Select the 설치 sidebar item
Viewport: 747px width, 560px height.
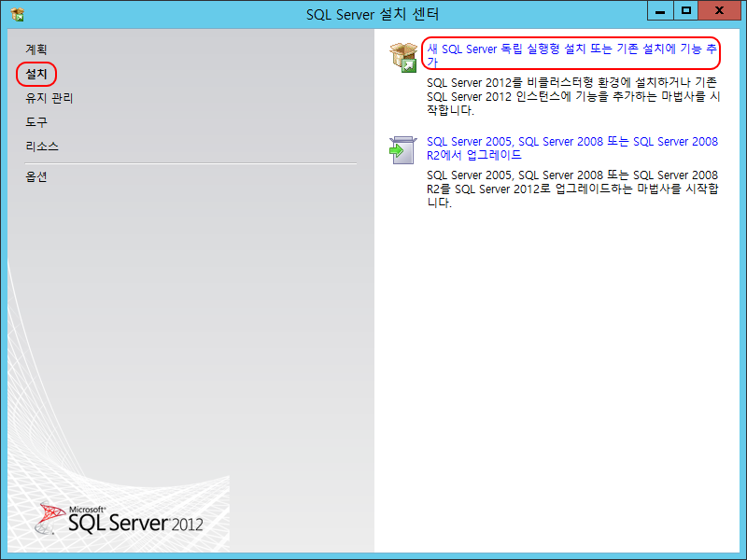pos(36,74)
